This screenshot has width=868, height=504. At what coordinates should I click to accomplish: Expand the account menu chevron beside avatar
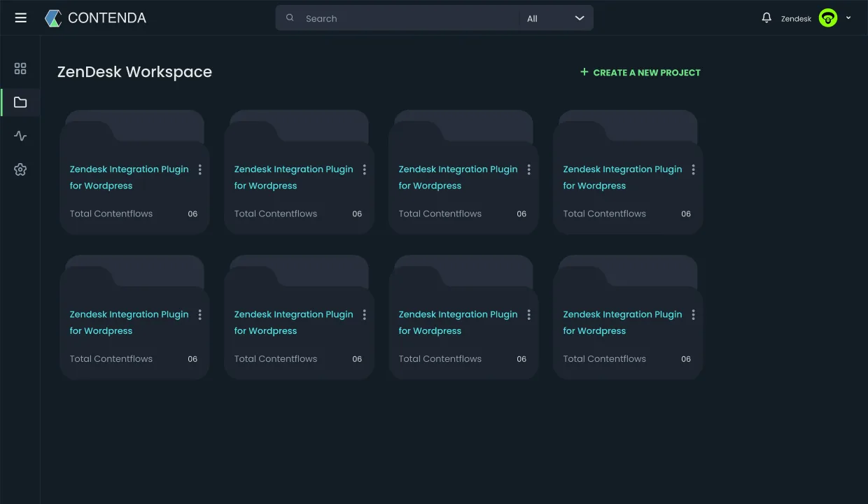coord(848,18)
